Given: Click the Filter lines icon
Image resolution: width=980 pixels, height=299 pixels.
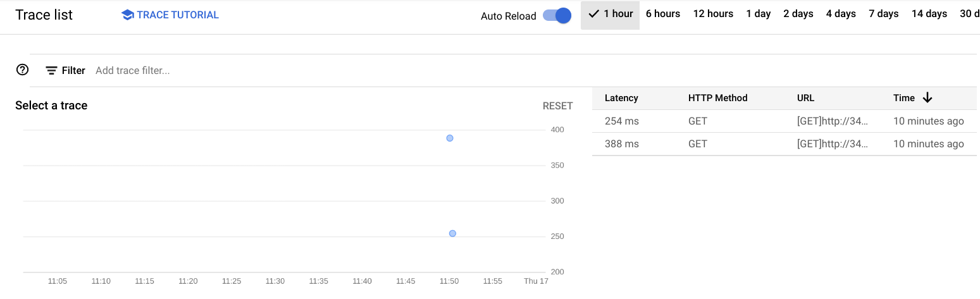Looking at the screenshot, I should click(x=52, y=71).
